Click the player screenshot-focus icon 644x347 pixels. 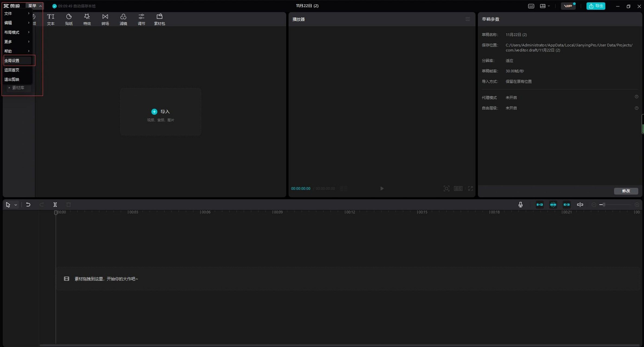click(x=446, y=188)
